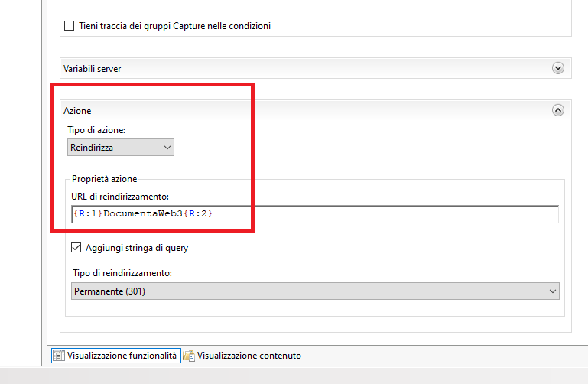Click in the URL di reindirizzamento field
588x384 pixels.
pos(315,214)
